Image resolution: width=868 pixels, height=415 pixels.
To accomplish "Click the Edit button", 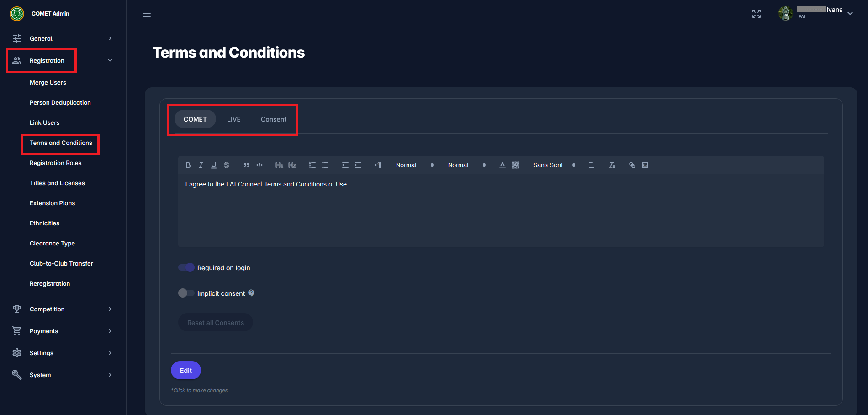I will tap(185, 370).
